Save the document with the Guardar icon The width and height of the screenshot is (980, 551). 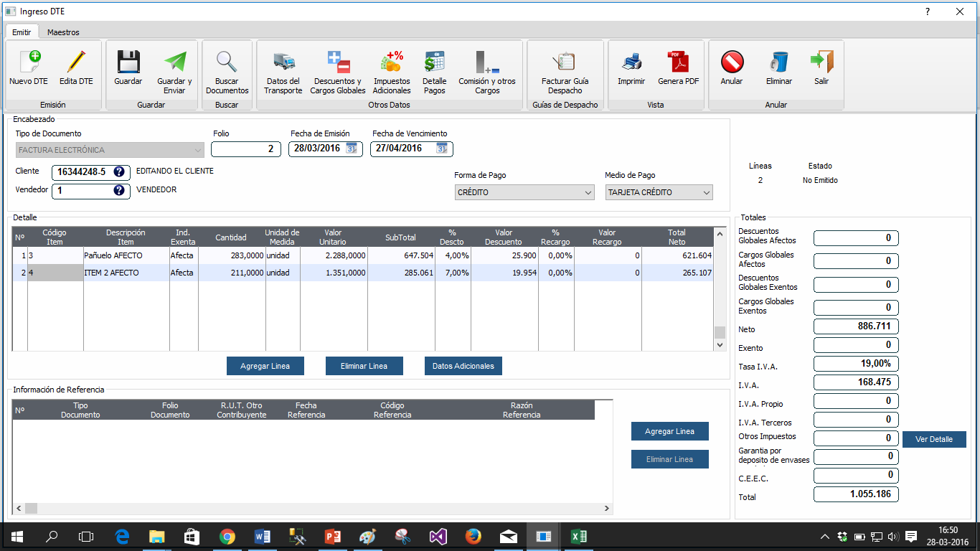click(128, 62)
